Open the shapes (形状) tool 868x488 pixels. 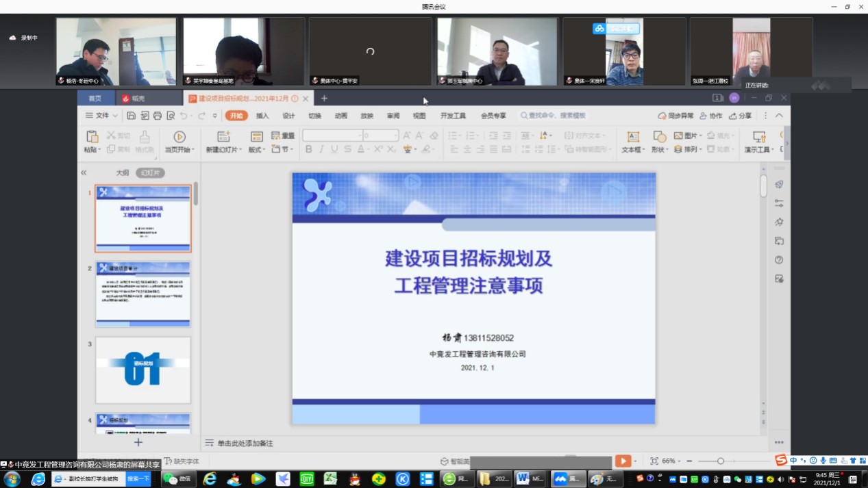tap(659, 137)
